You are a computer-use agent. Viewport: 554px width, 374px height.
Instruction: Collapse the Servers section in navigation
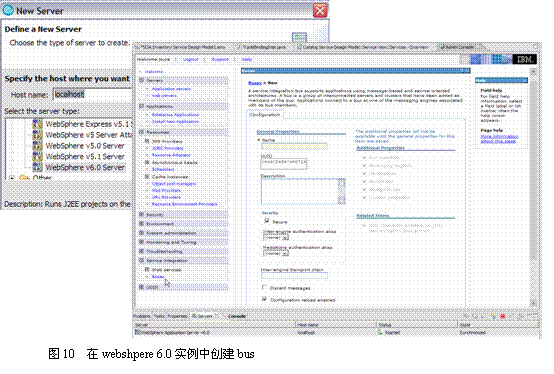pos(141,81)
